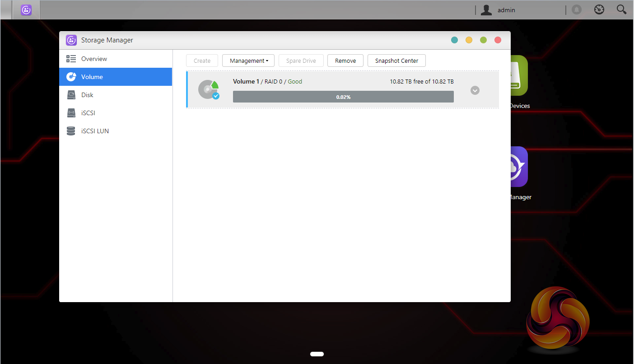Click the Volume 1 status disk icon
Image resolution: width=634 pixels, height=364 pixels.
click(x=209, y=89)
